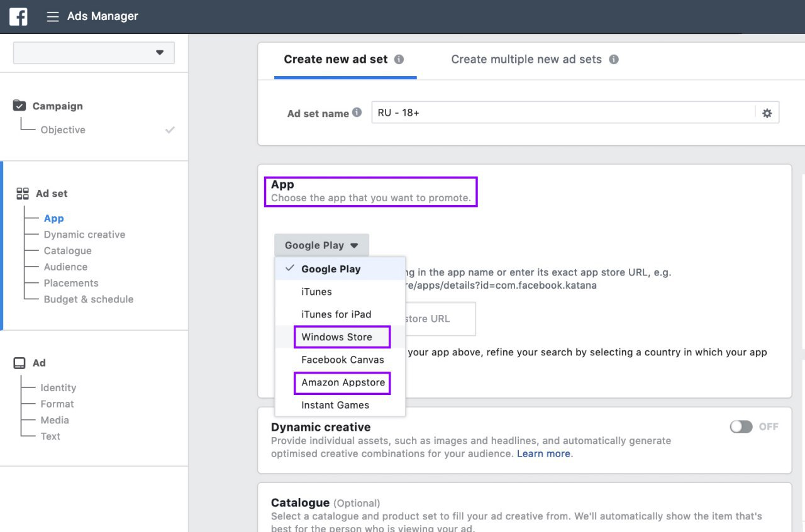Screen dimensions: 805x532
Task: Click the Facebook logo icon
Action: [x=18, y=16]
